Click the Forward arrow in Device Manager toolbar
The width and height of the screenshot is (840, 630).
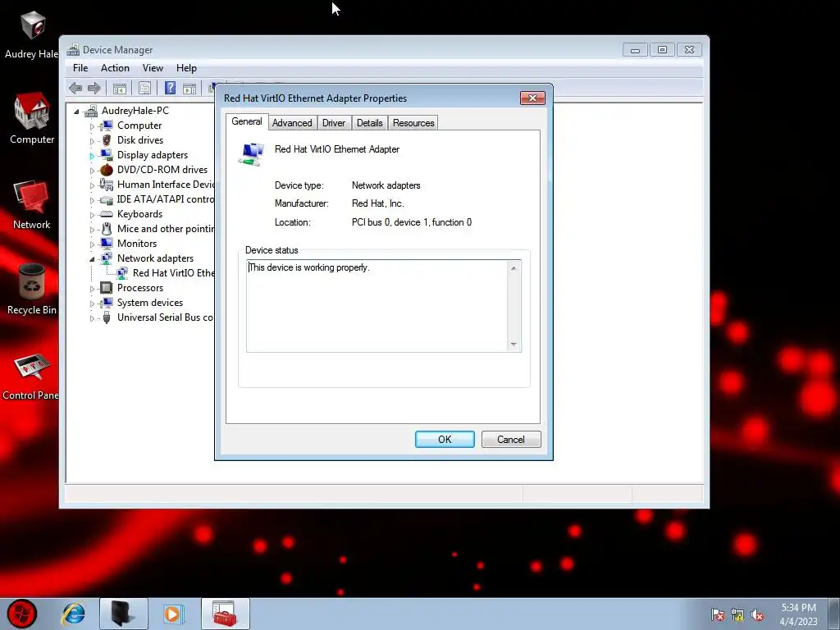(94, 88)
